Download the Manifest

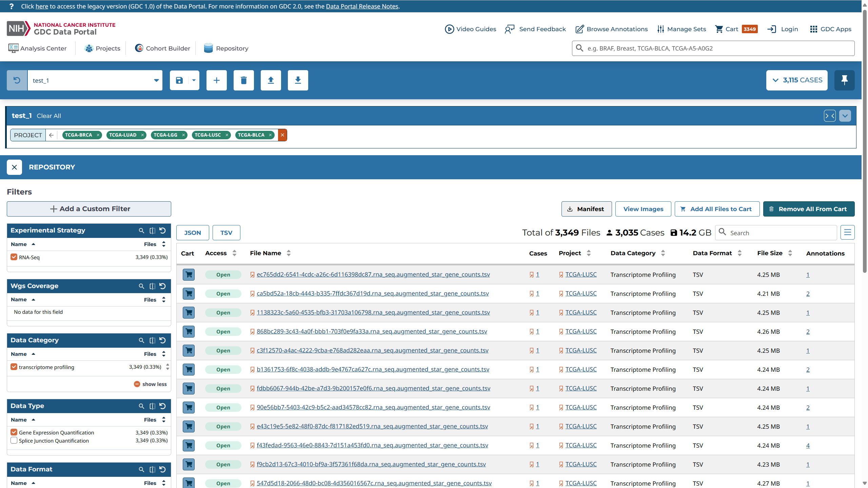click(586, 209)
